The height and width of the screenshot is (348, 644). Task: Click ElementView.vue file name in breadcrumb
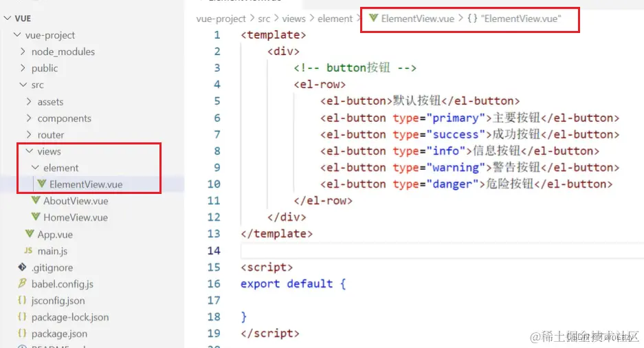pos(418,19)
